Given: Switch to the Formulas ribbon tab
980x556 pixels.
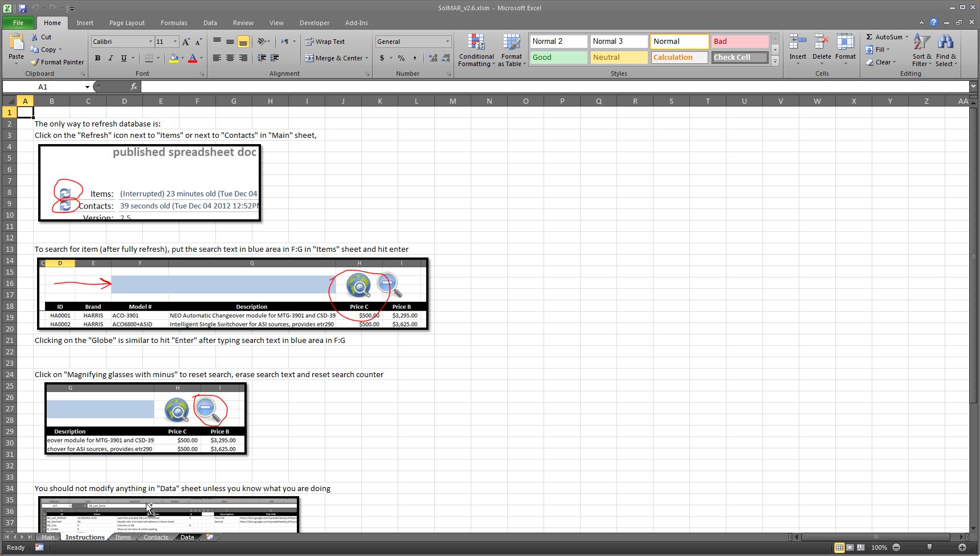Looking at the screenshot, I should (x=174, y=23).
